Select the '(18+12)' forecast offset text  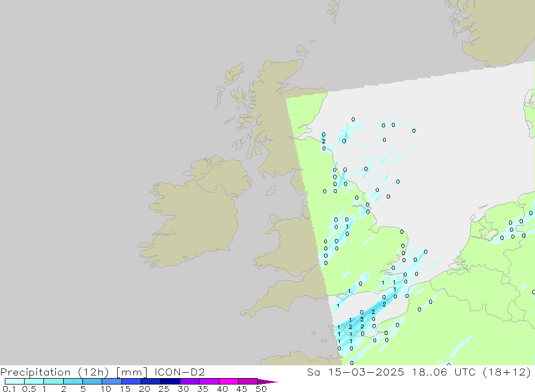click(x=507, y=372)
